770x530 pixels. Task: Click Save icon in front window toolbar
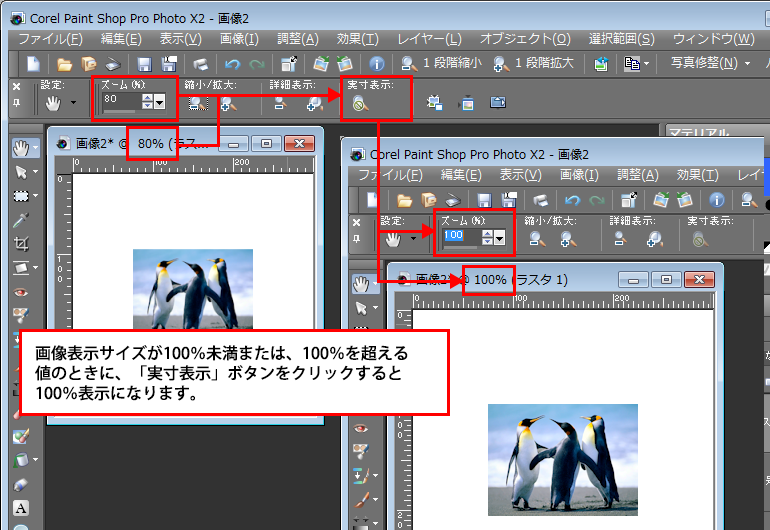coord(484,200)
